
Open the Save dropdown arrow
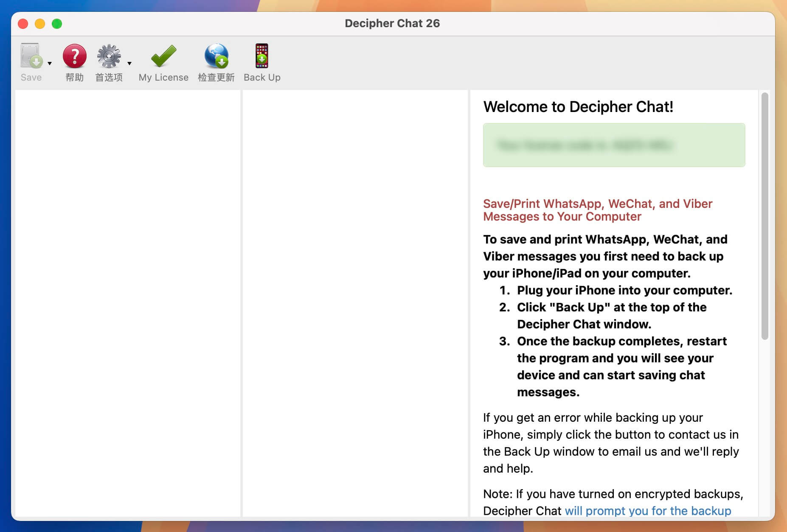(50, 63)
